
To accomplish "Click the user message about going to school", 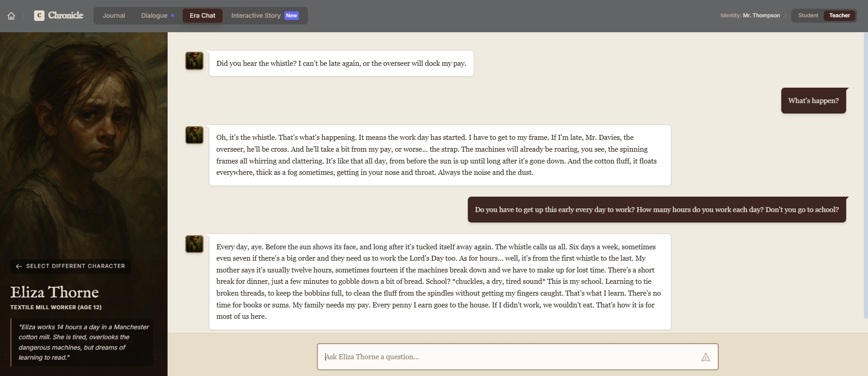I will [657, 210].
